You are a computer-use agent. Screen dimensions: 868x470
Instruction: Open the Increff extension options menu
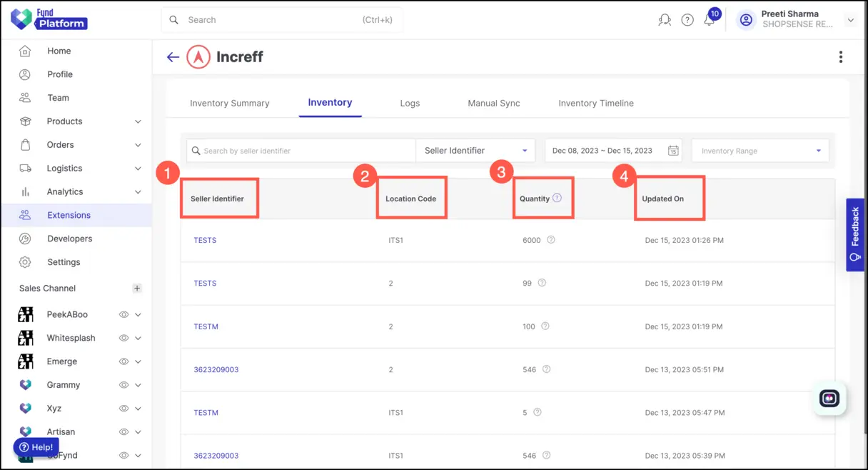coord(840,56)
